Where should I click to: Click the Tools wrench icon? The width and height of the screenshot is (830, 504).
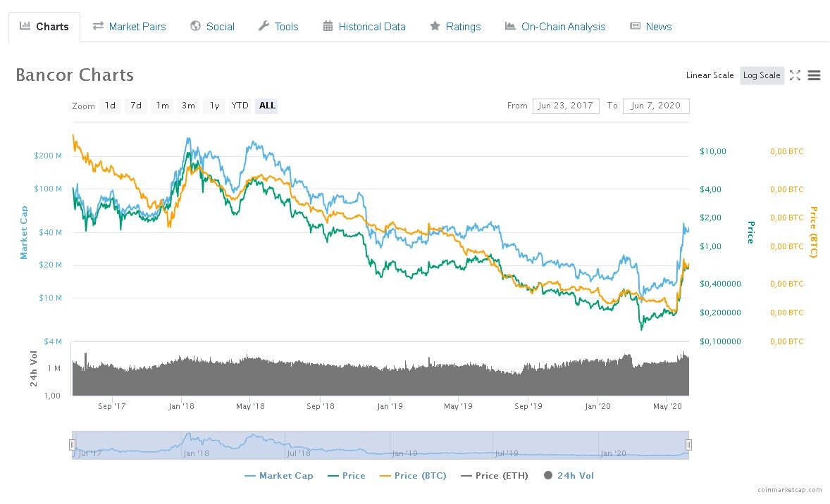click(264, 26)
